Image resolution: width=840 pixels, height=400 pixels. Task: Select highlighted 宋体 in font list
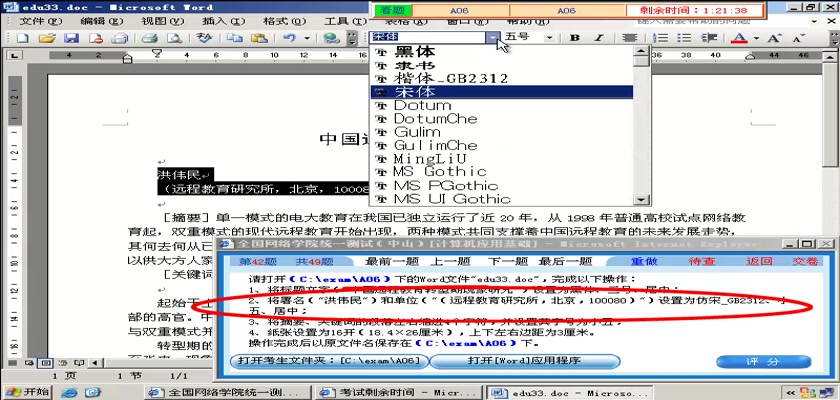501,92
